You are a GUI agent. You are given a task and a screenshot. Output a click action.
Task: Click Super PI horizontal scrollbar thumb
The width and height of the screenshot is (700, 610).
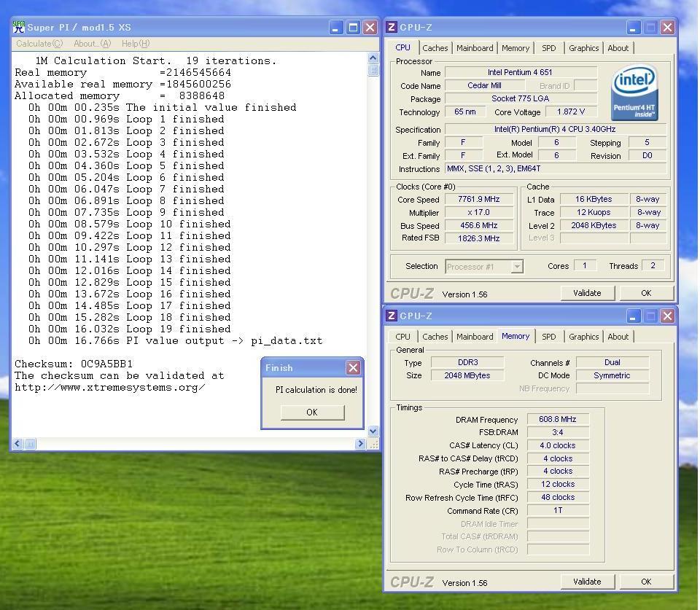click(30, 444)
